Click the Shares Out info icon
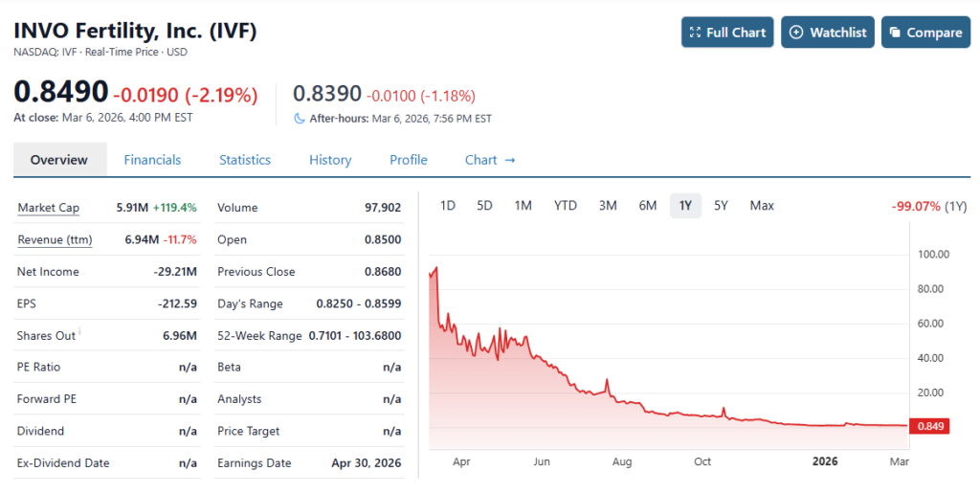The image size is (980, 494). pos(79,332)
